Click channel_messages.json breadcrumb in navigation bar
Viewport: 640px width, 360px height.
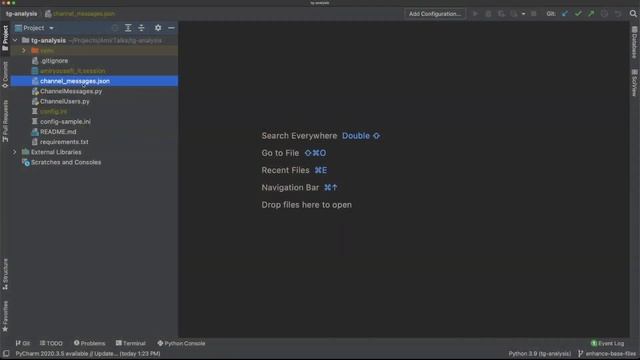point(80,13)
